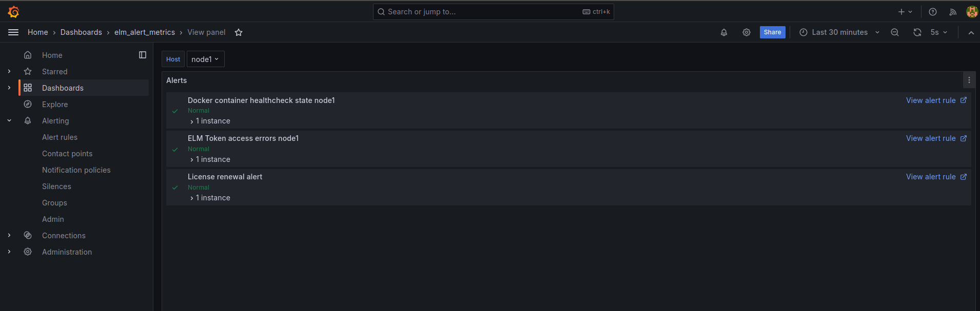Open alert rules bell icon in toolbar

click(724, 32)
